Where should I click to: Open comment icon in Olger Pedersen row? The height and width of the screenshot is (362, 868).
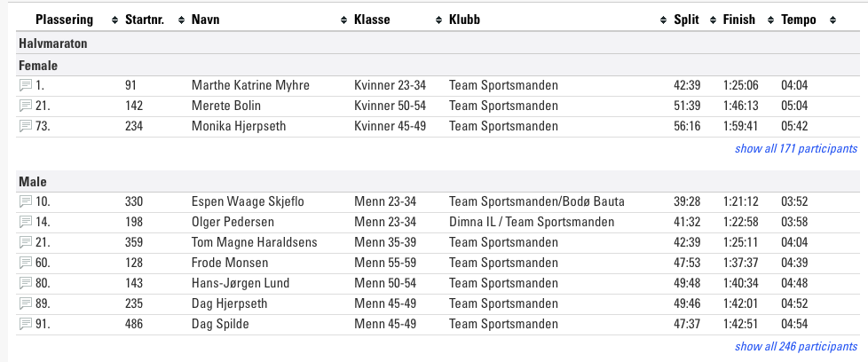[26, 222]
